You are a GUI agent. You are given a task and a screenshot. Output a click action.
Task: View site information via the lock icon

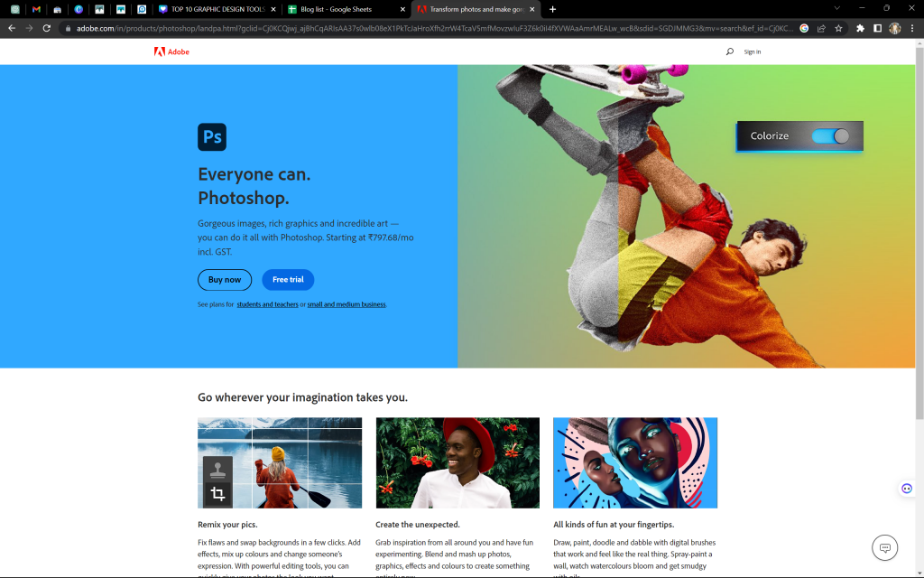(x=69, y=28)
